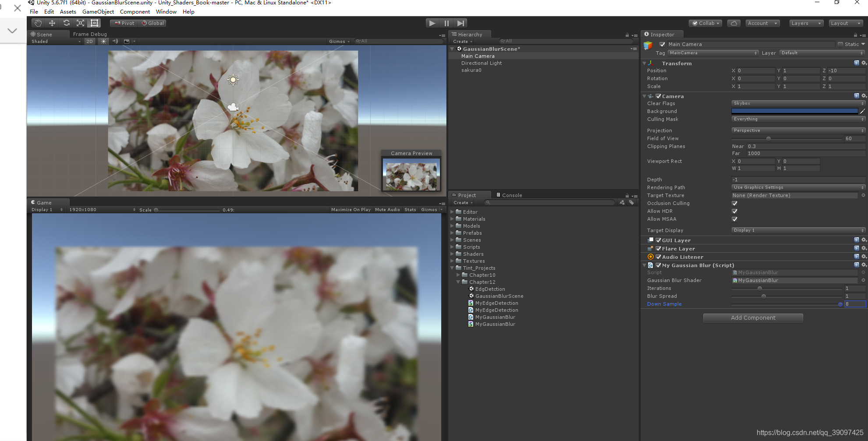Click the Collab button

(705, 23)
